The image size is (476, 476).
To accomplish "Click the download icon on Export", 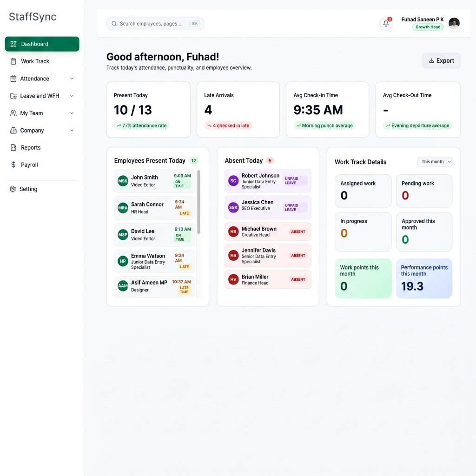I will [x=431, y=61].
